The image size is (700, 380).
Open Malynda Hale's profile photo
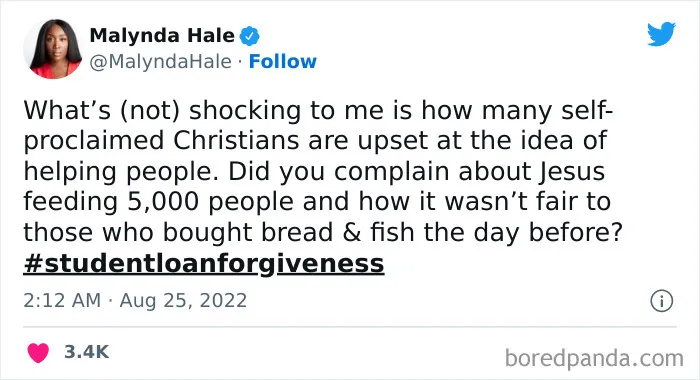(53, 49)
